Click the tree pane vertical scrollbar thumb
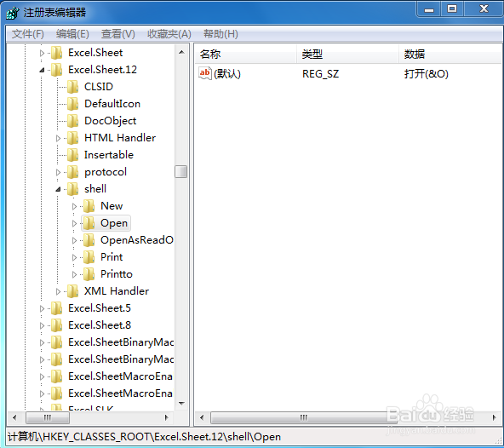Image resolution: width=504 pixels, height=448 pixels. (181, 171)
